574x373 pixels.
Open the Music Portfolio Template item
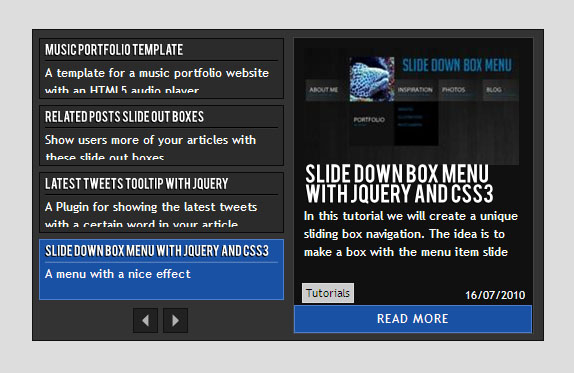coord(161,68)
